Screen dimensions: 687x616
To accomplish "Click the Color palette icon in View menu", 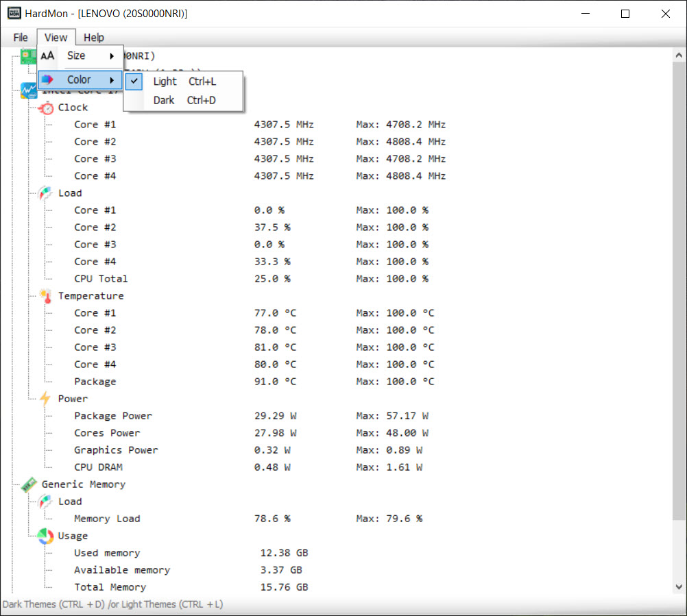I will (x=47, y=79).
